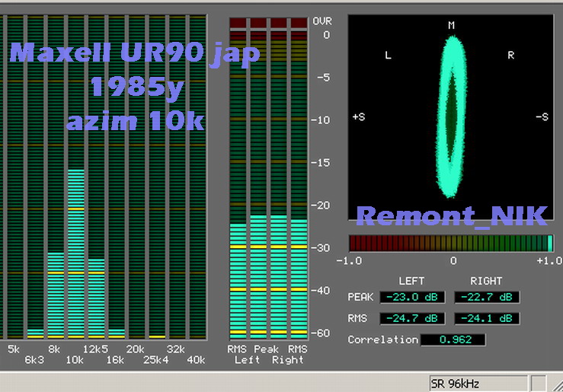Click the 40k frequency band label
This screenshot has height=392, width=563.
pos(196,359)
